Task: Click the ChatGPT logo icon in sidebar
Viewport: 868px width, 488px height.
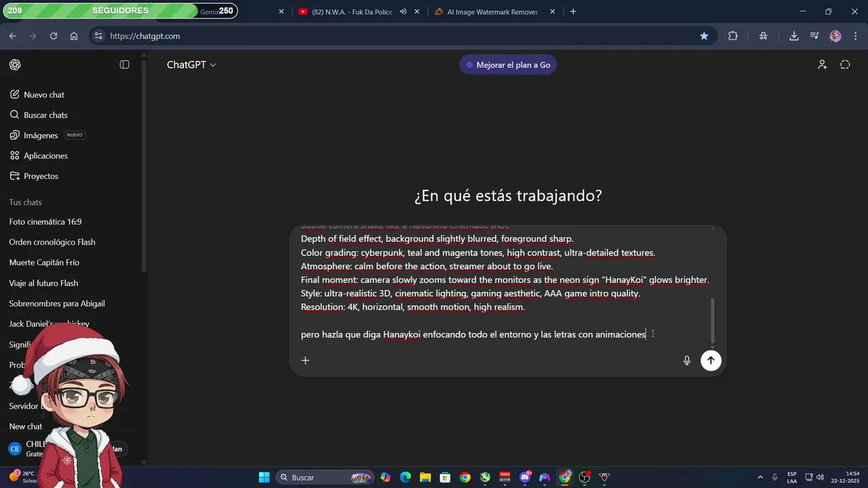Action: point(15,64)
